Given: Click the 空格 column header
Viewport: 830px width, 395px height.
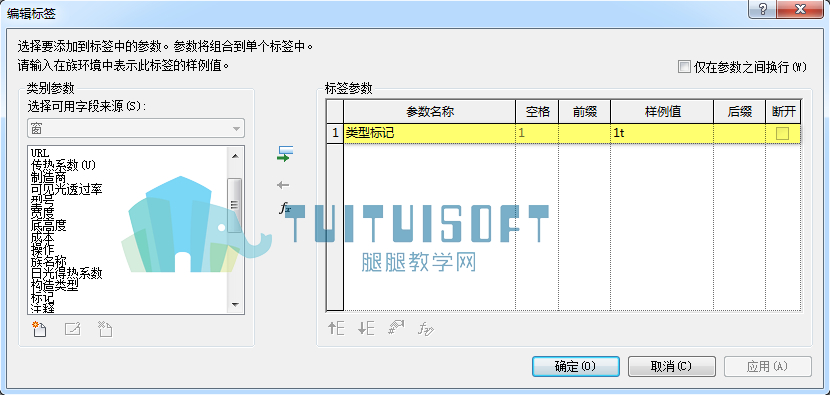Looking at the screenshot, I should pos(537,112).
